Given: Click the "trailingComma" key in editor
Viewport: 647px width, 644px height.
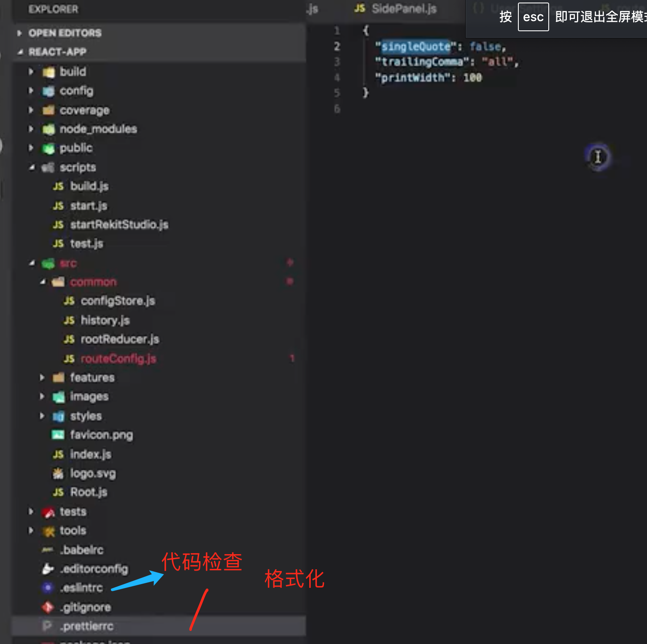Looking at the screenshot, I should click(x=422, y=62).
